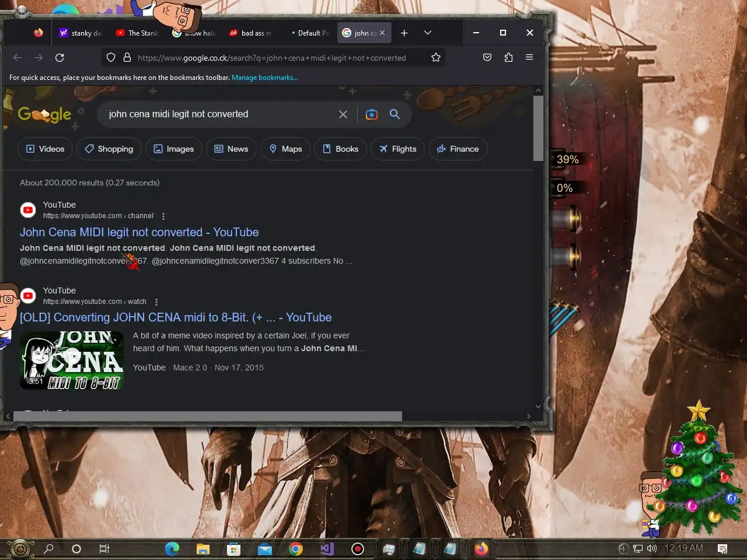
Task: Click the horizontal scrollbar thumb
Action: tap(208, 416)
